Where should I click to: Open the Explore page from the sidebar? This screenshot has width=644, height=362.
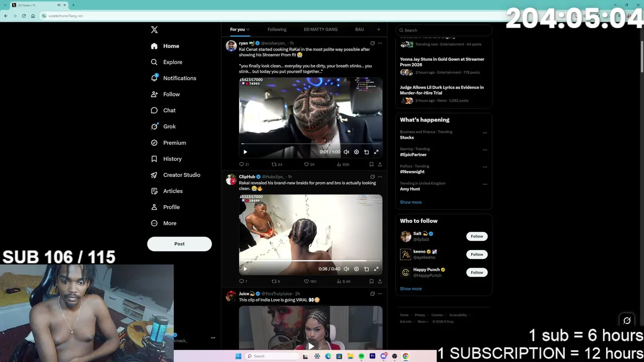pyautogui.click(x=167, y=62)
